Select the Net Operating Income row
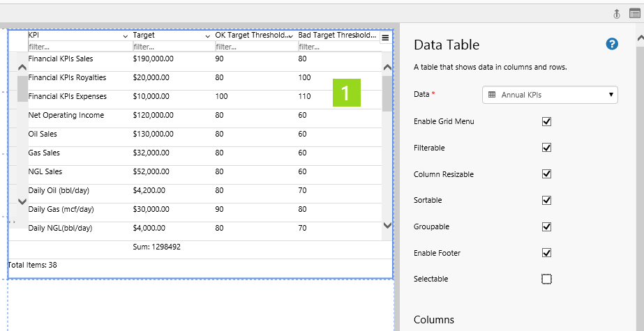This screenshot has height=331, width=644. tap(66, 116)
